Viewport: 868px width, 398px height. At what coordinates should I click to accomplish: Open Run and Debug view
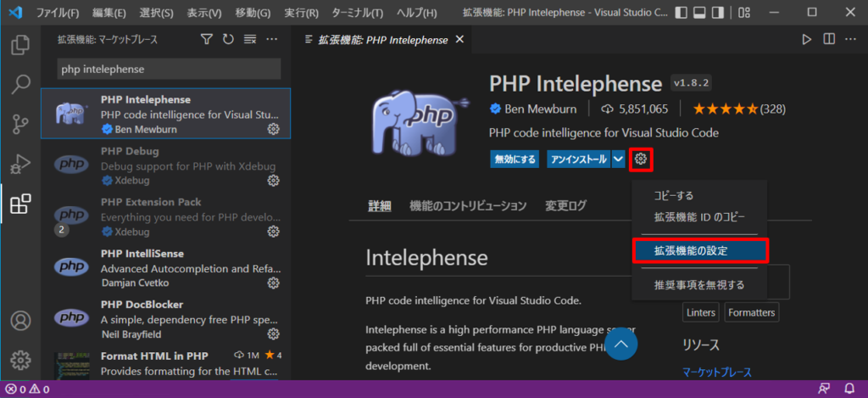[20, 165]
